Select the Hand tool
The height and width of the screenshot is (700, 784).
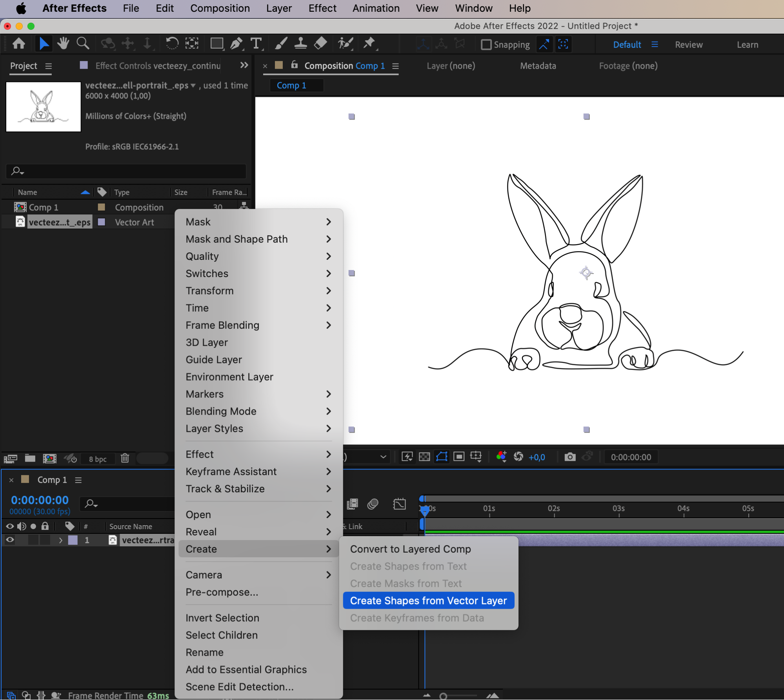coord(63,44)
